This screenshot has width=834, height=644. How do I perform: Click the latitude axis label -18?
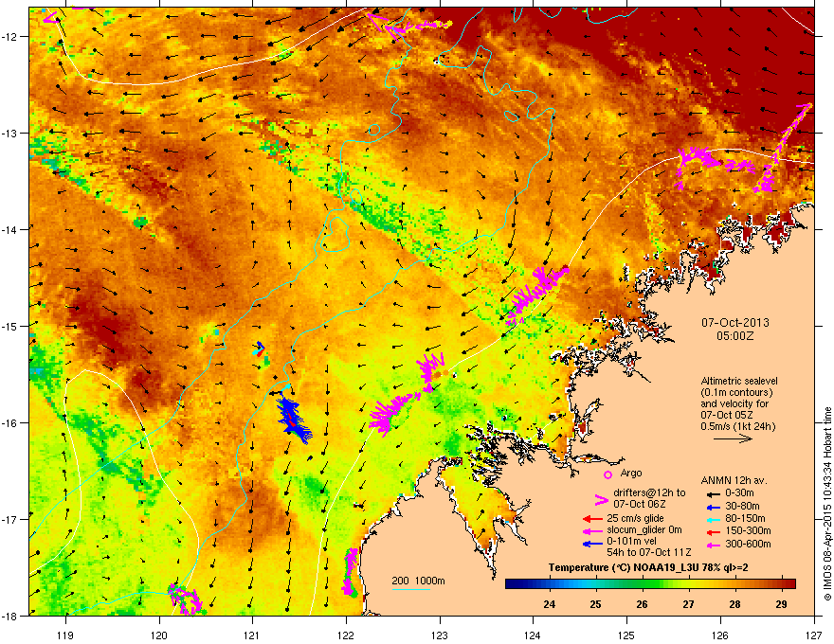(9, 616)
